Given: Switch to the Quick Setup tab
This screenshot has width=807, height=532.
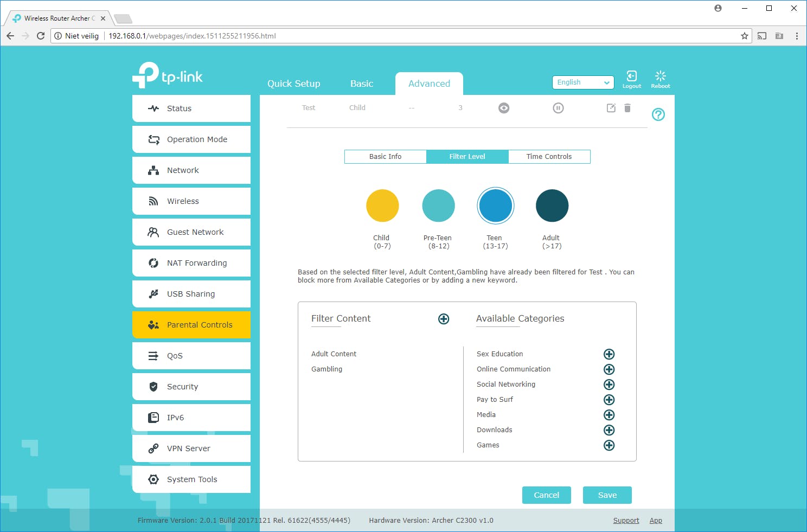Looking at the screenshot, I should click(x=294, y=84).
